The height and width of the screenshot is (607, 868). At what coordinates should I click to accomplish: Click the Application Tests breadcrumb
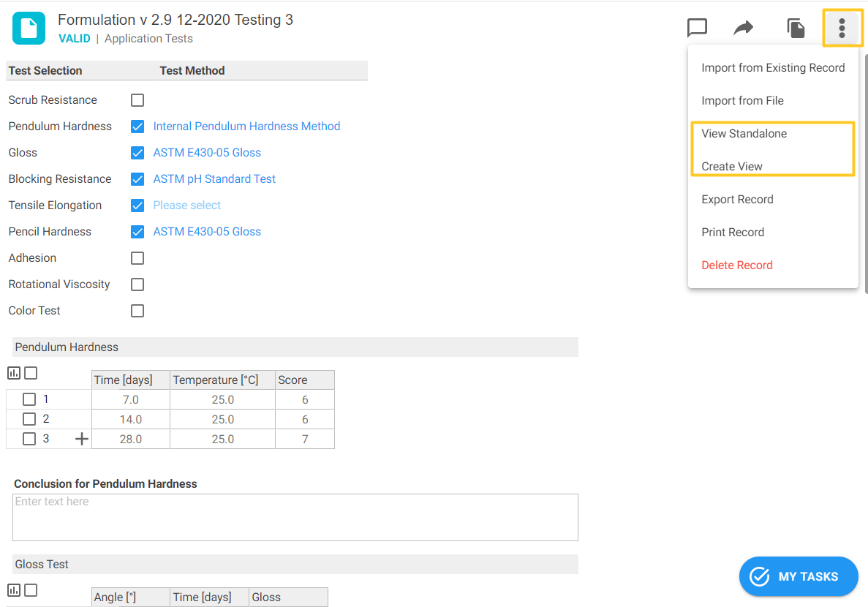coord(148,39)
